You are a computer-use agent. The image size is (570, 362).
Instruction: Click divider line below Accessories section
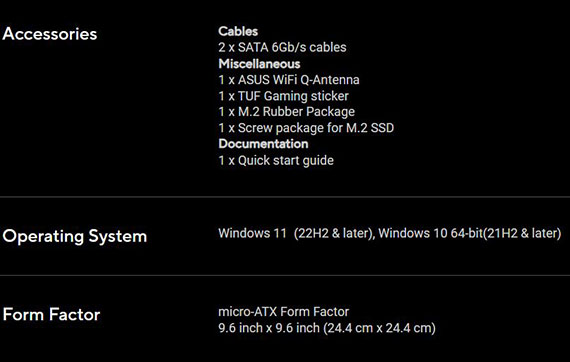pos(285,197)
